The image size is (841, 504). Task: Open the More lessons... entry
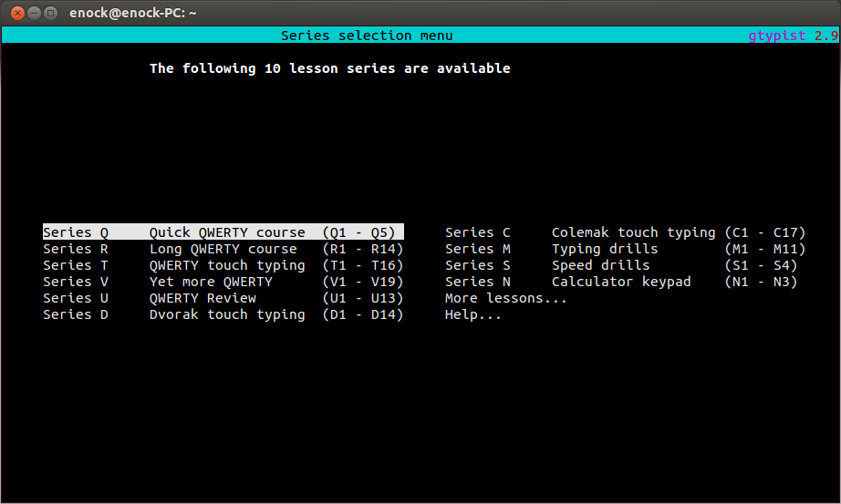[505, 298]
